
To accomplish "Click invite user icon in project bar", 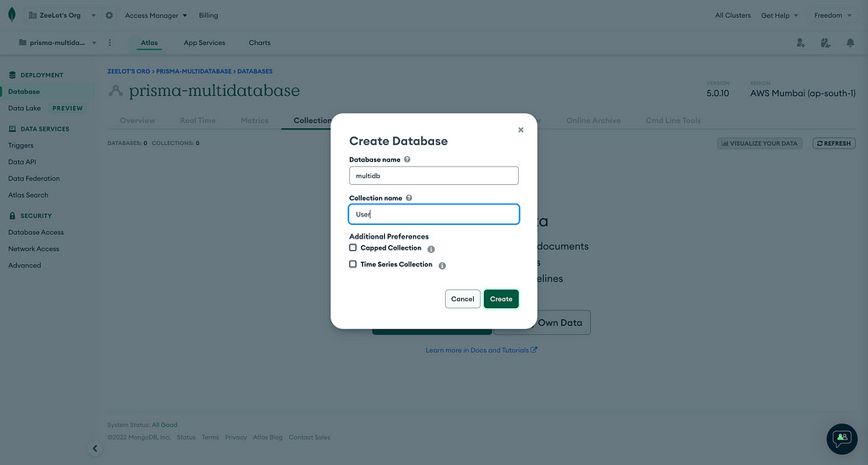I will point(800,42).
